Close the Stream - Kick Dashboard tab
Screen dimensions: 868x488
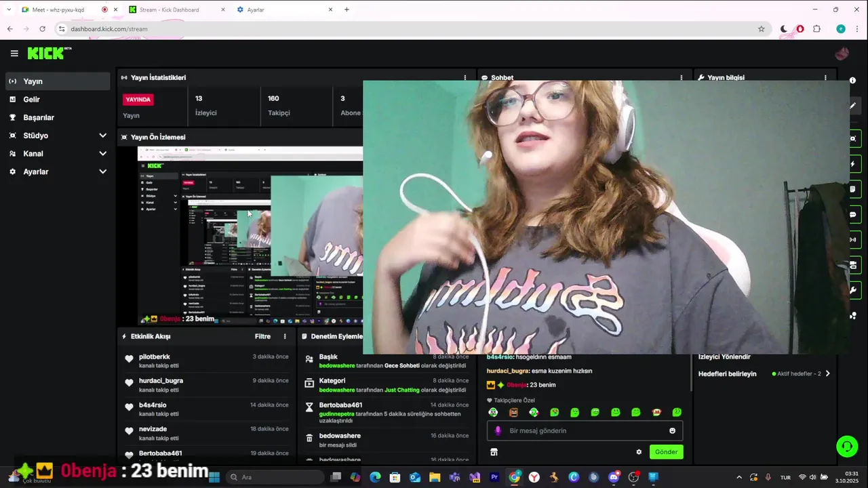coord(223,9)
